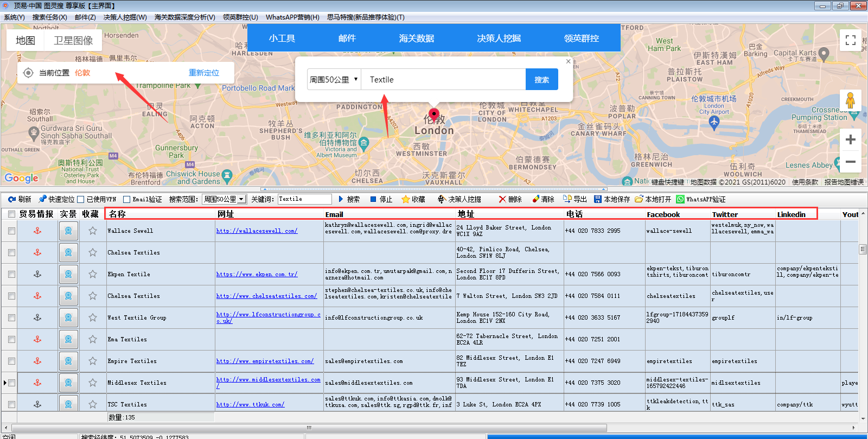Switch the map to 卫星图像 view
Viewport: 868px width, 439px height.
pyautogui.click(x=73, y=40)
